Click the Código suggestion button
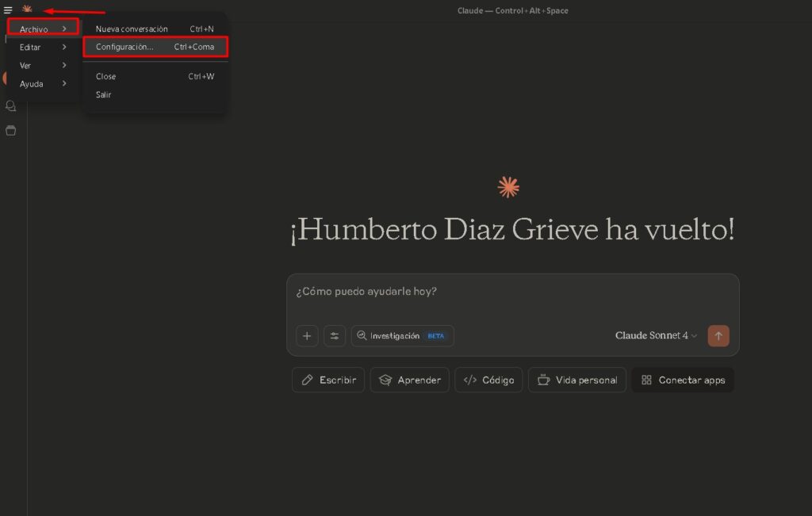 pyautogui.click(x=488, y=380)
